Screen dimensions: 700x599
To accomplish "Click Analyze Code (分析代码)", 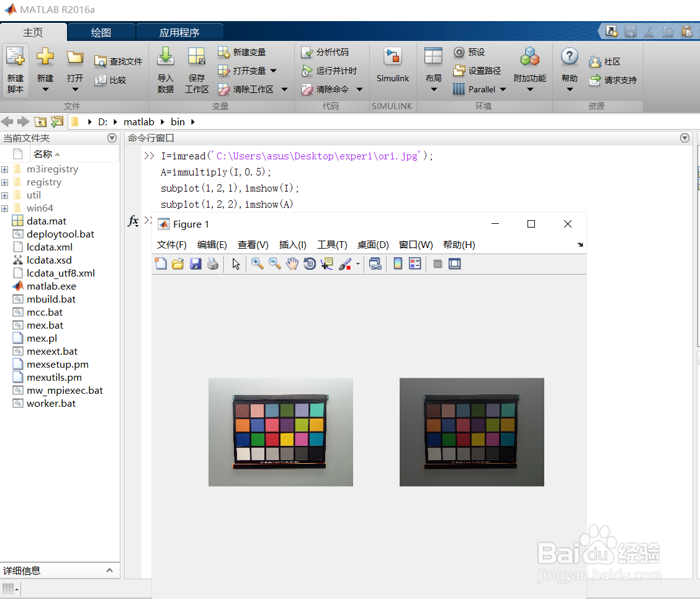I will [x=325, y=52].
